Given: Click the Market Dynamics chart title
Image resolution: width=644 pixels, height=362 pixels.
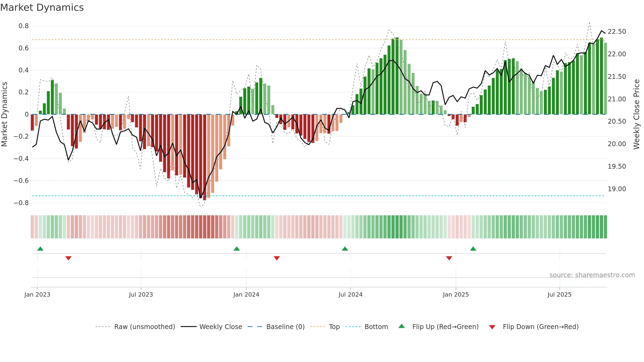Looking at the screenshot, I should pyautogui.click(x=42, y=8).
